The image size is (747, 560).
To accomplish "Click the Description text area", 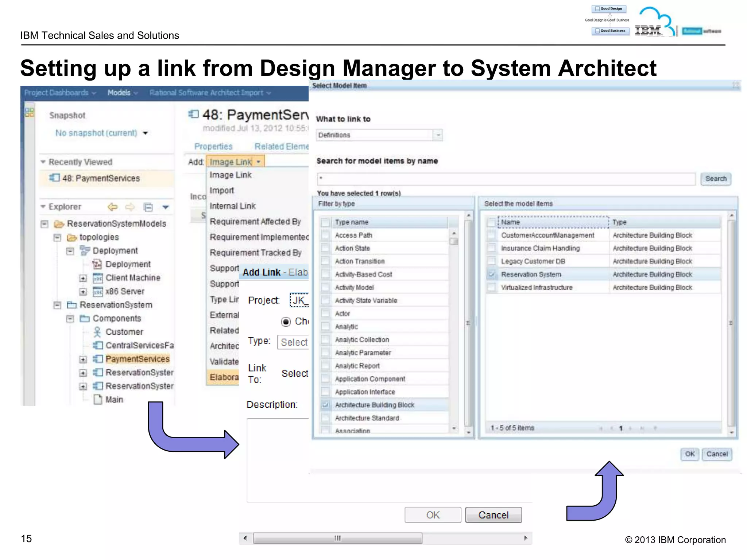I will point(389,460).
